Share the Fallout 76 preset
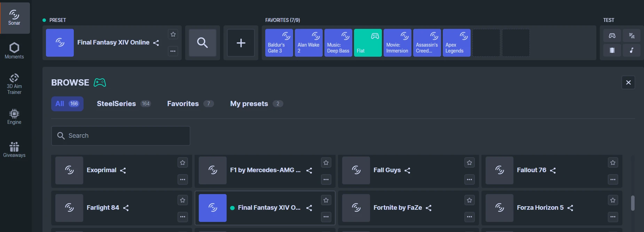 point(553,170)
